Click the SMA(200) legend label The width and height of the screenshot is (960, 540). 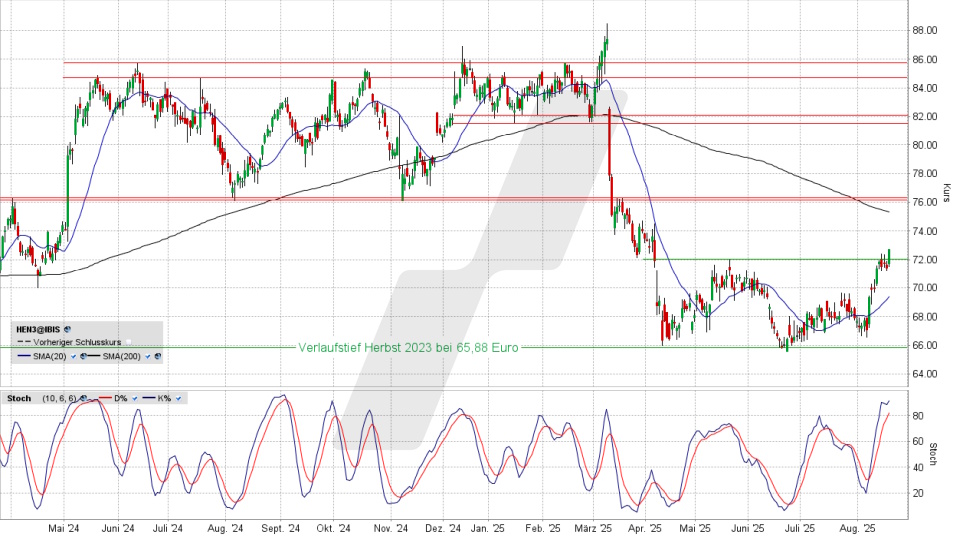point(121,356)
